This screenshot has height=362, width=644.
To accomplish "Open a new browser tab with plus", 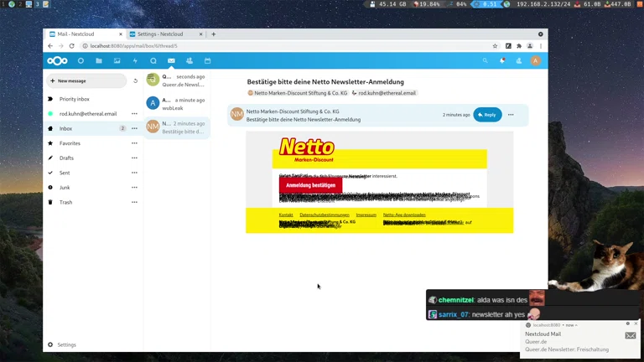I will (214, 34).
